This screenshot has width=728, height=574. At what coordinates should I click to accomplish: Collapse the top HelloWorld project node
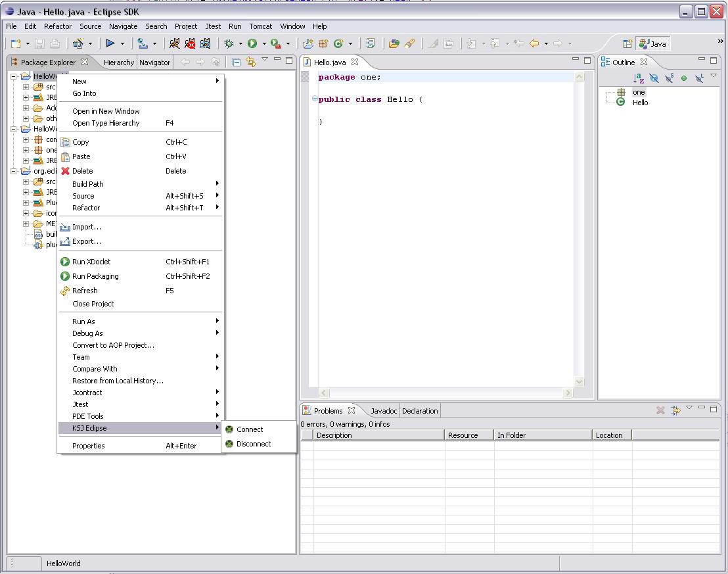tap(13, 76)
